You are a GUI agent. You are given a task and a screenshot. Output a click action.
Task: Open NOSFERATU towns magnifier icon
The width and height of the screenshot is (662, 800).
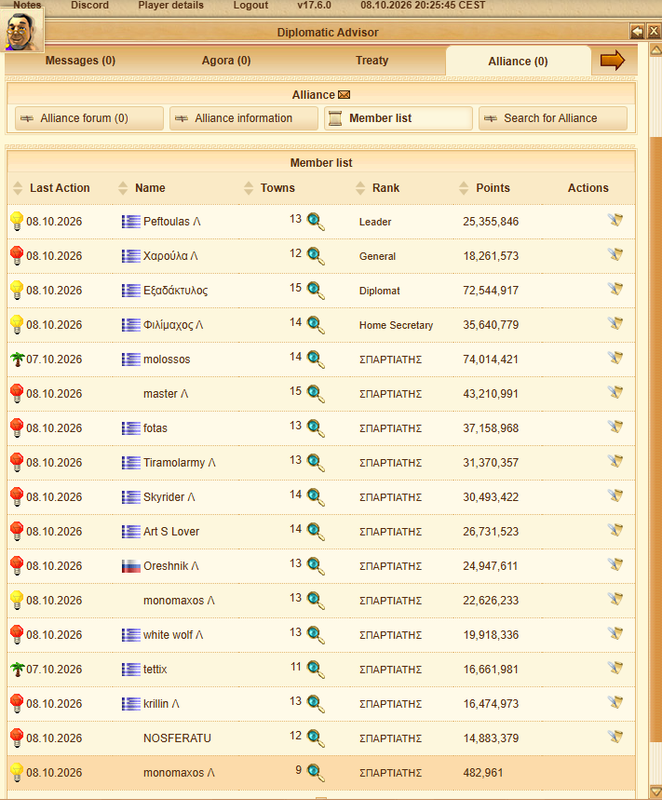coord(316,738)
